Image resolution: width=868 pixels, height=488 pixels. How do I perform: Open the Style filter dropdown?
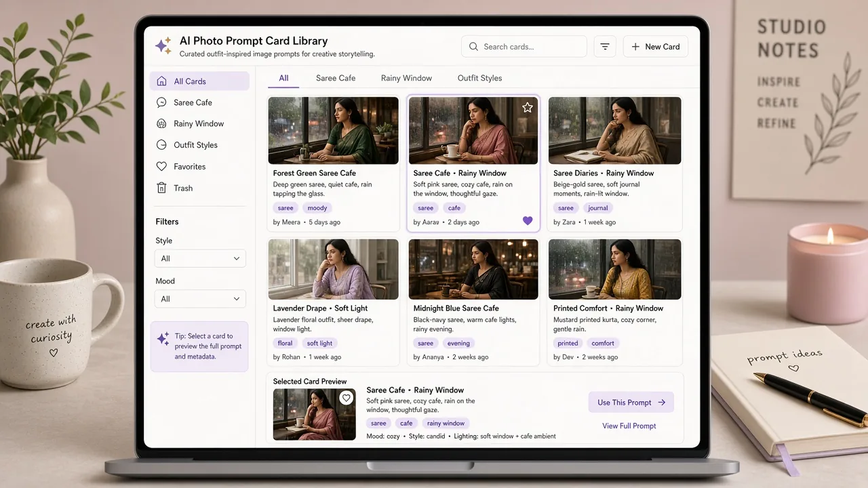(x=200, y=259)
